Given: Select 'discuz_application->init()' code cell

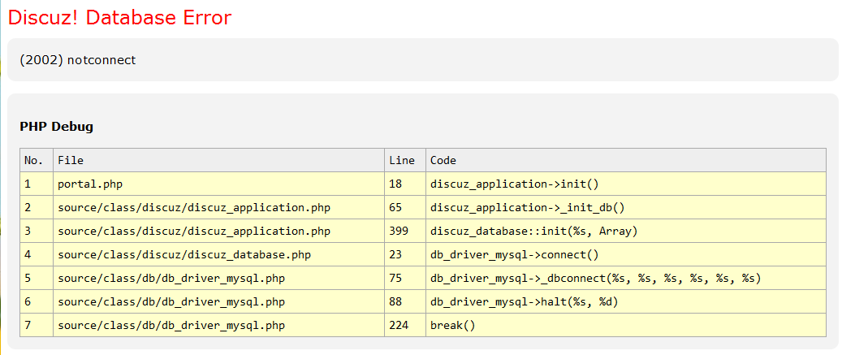Looking at the screenshot, I should coord(626,184).
